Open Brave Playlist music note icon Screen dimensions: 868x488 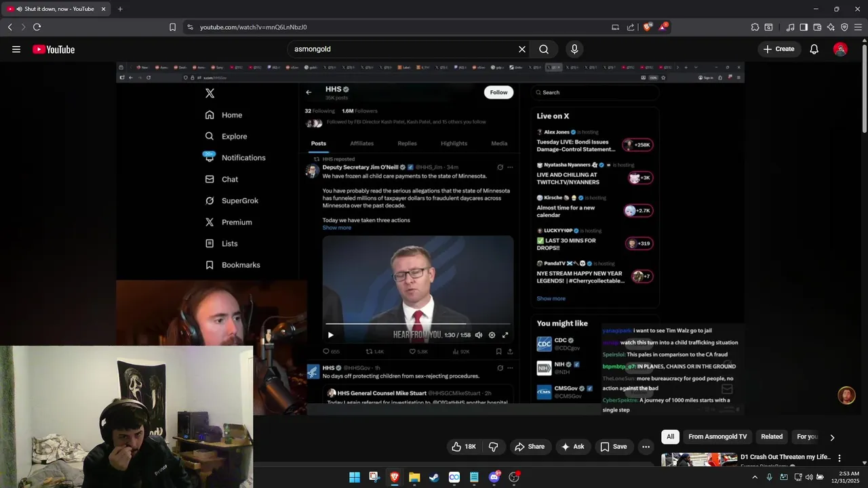(x=790, y=27)
